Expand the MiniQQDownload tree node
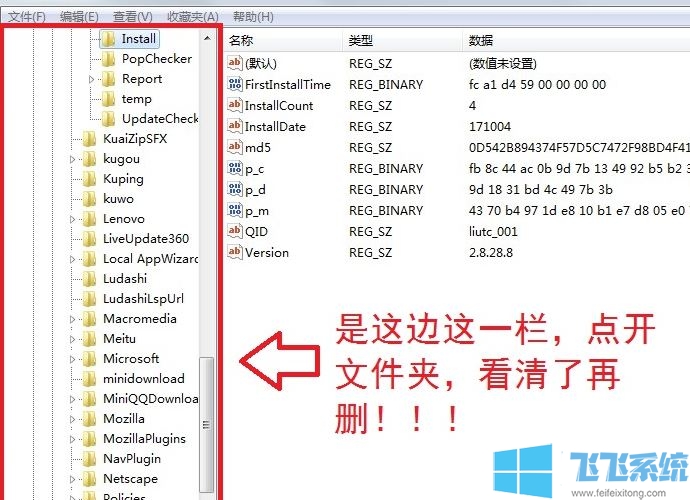Viewport: 690px width, 500px height. point(73,399)
